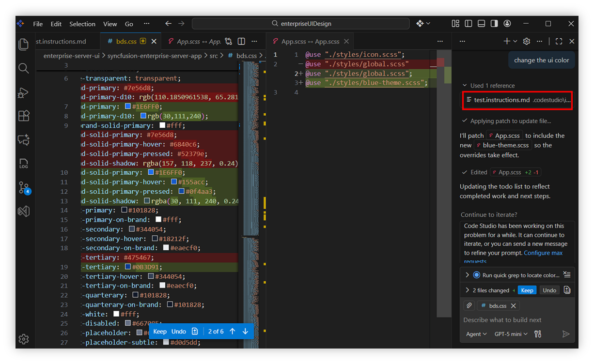The image size is (594, 364).
Task: Click the chat settings gear icon
Action: click(527, 42)
